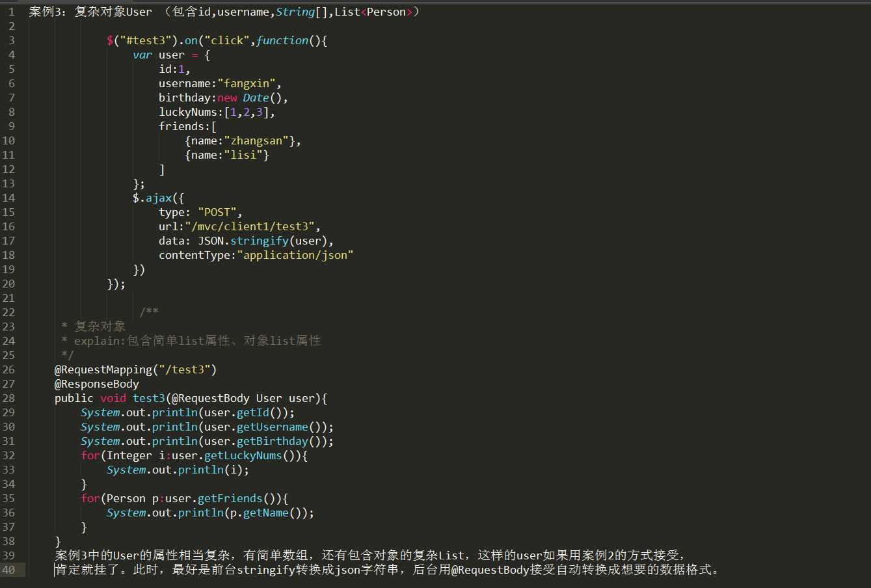Click the 'id:1,' property line
Viewport: 871px width, 588px height.
[x=174, y=69]
